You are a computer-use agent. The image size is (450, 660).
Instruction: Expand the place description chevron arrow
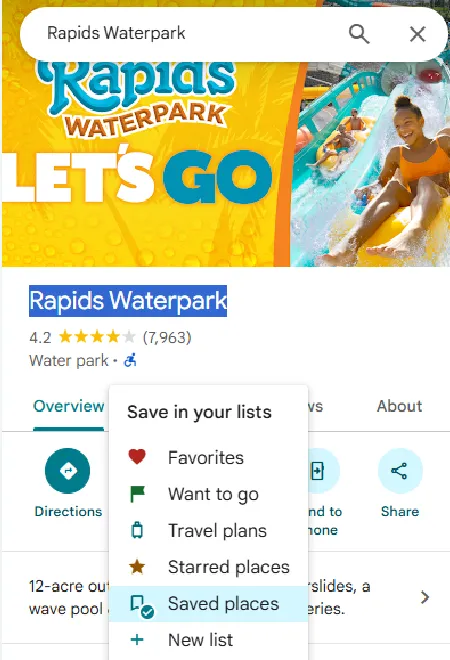point(425,597)
